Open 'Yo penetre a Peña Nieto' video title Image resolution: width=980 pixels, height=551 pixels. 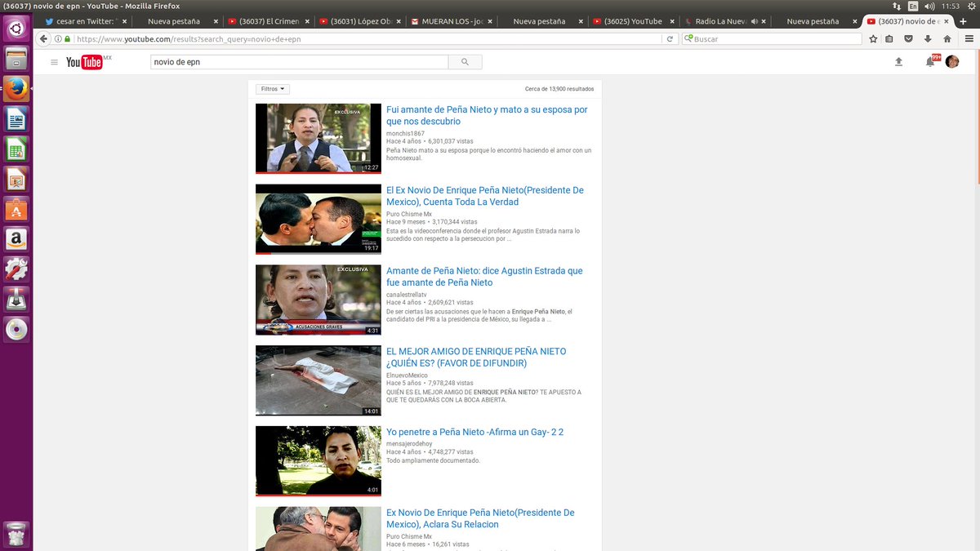pos(474,432)
